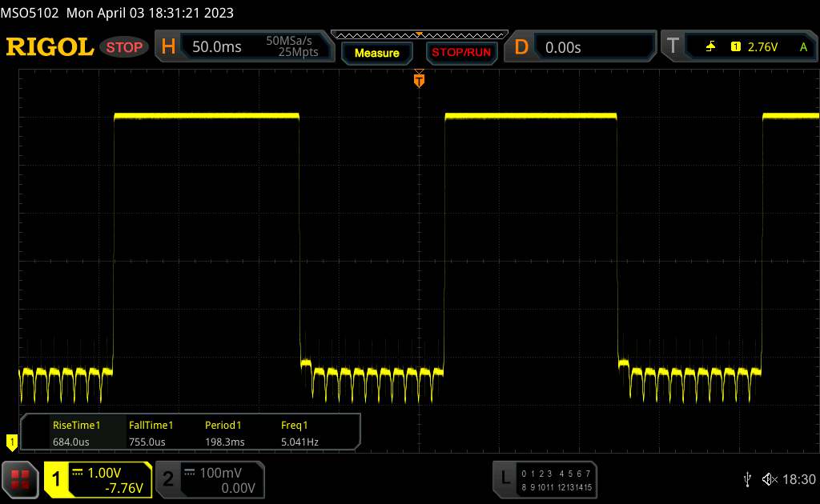Screen dimensions: 820x504
Task: Open the 2.76V trigger level setting
Action: click(762, 47)
